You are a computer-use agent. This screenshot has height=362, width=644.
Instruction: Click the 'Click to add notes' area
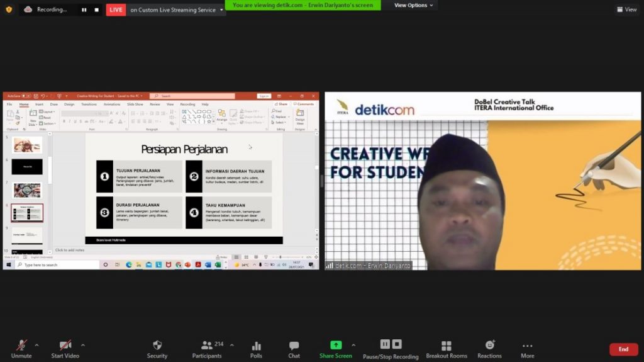70,250
